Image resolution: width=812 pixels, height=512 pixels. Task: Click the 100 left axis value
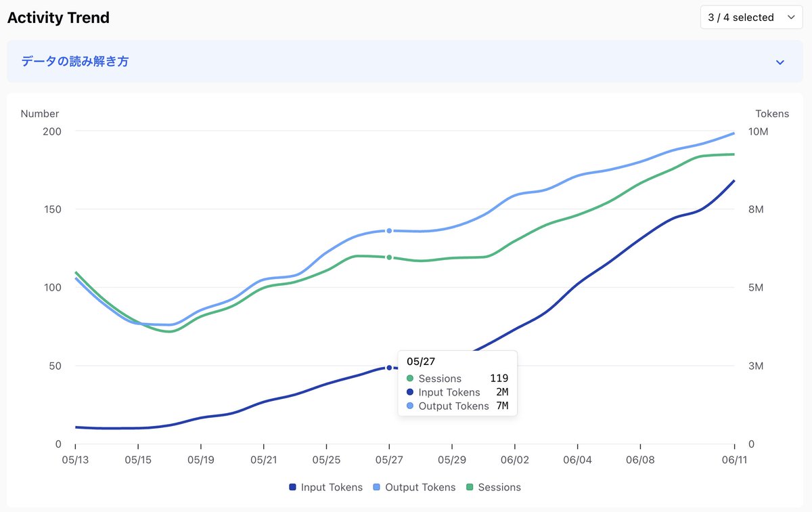tap(52, 287)
